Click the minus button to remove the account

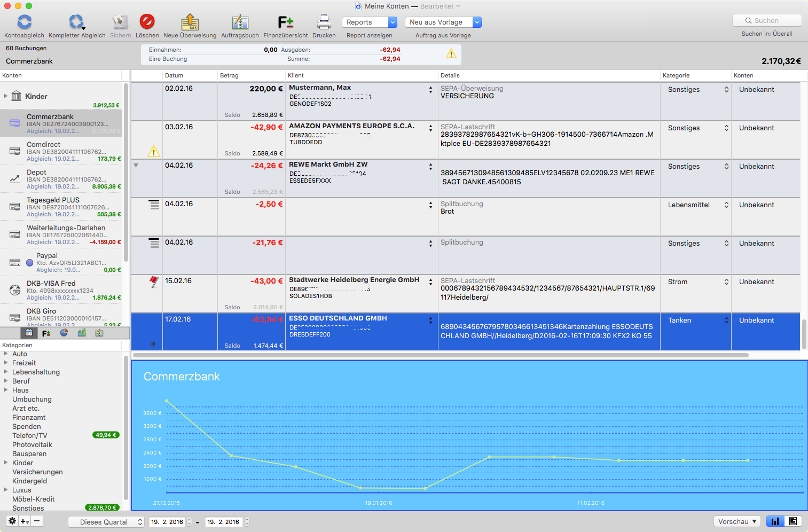pyautogui.click(x=37, y=521)
